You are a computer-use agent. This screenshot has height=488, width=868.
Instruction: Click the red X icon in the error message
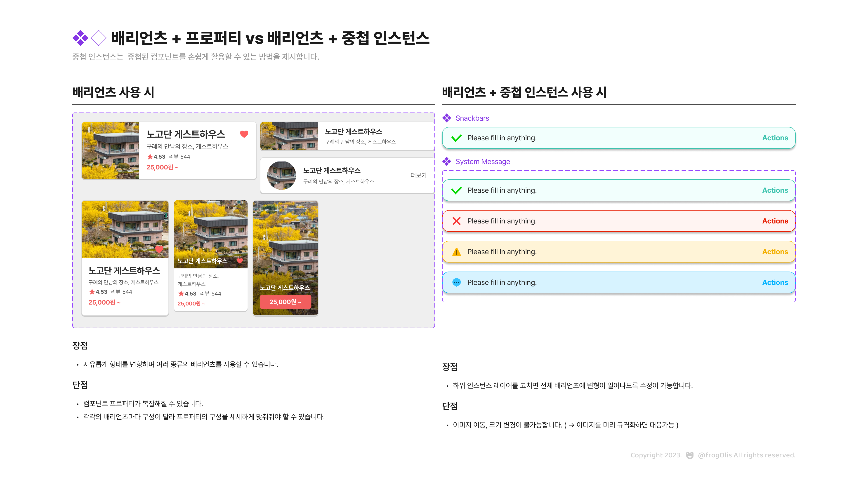point(457,221)
